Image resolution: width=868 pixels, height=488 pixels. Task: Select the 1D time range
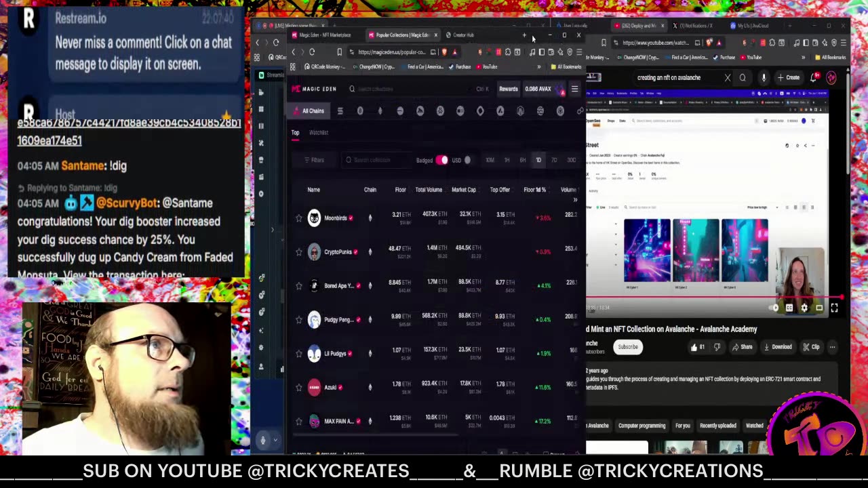tap(538, 161)
